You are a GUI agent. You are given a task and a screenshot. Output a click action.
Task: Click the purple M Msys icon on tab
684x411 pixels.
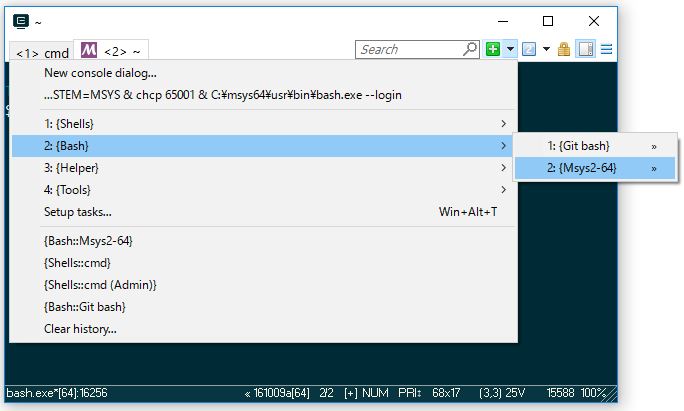(89, 50)
